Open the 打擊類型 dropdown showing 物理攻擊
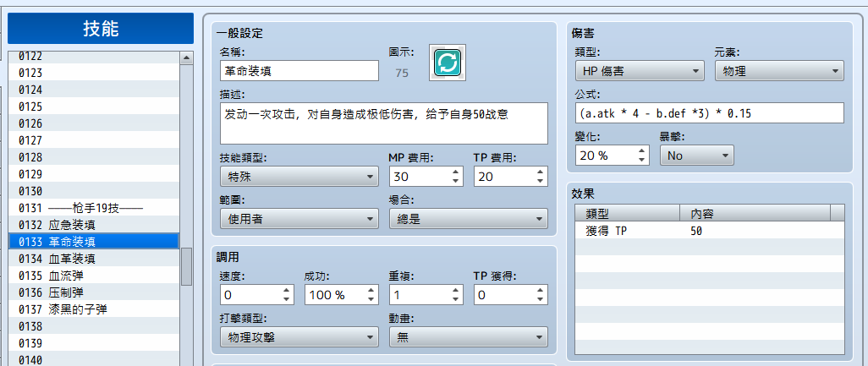Screen dimensions: 868x366 click(299, 336)
